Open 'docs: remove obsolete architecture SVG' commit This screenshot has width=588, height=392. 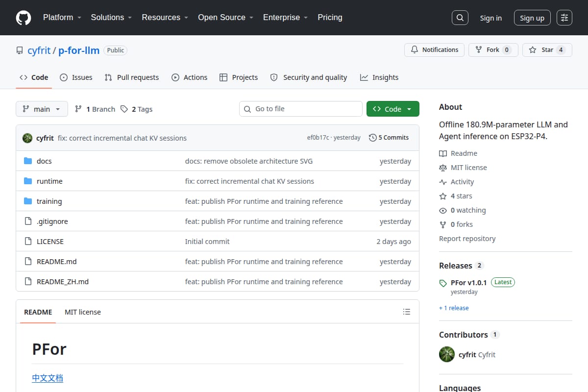249,161
